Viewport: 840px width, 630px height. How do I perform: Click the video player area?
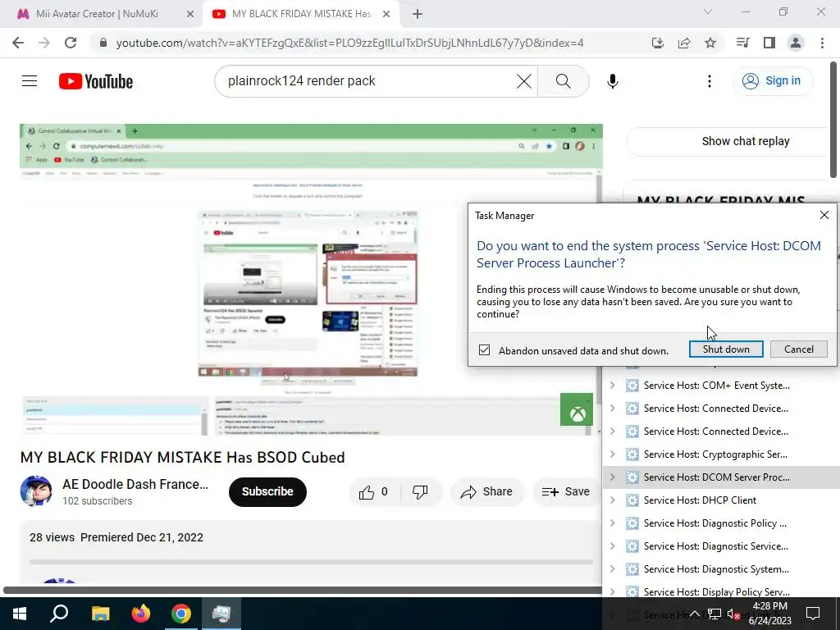pos(311,279)
